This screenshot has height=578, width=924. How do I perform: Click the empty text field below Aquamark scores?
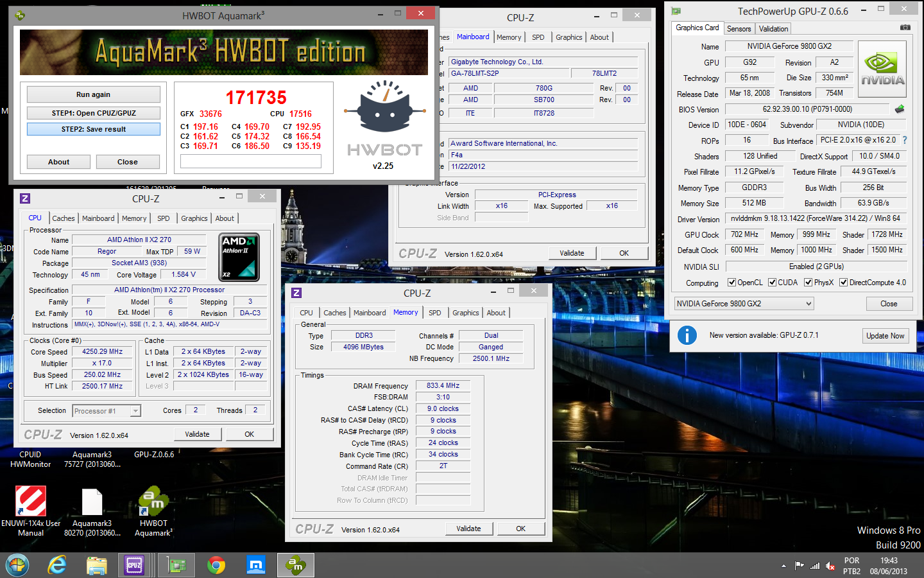tap(251, 161)
